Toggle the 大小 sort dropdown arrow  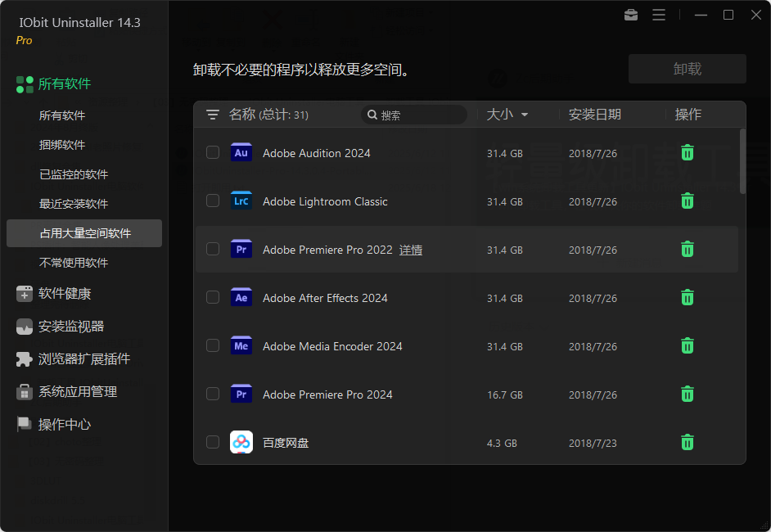coord(525,115)
